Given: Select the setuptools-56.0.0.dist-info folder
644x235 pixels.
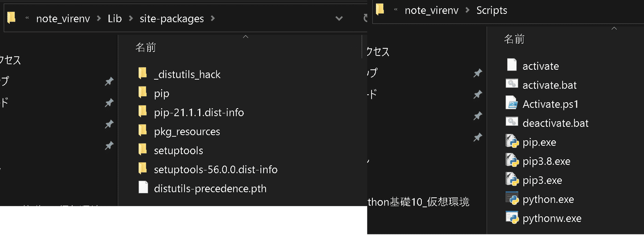Looking at the screenshot, I should pyautogui.click(x=208, y=169).
